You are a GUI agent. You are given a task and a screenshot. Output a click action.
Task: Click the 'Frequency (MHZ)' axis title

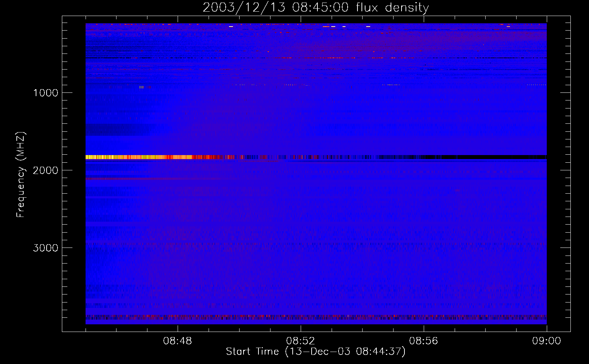21,175
